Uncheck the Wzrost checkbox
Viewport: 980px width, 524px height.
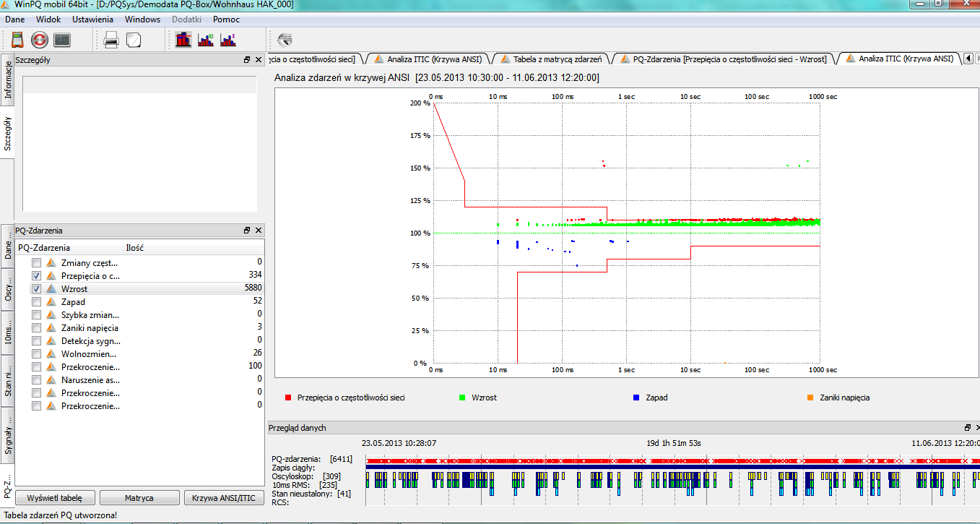(x=36, y=288)
